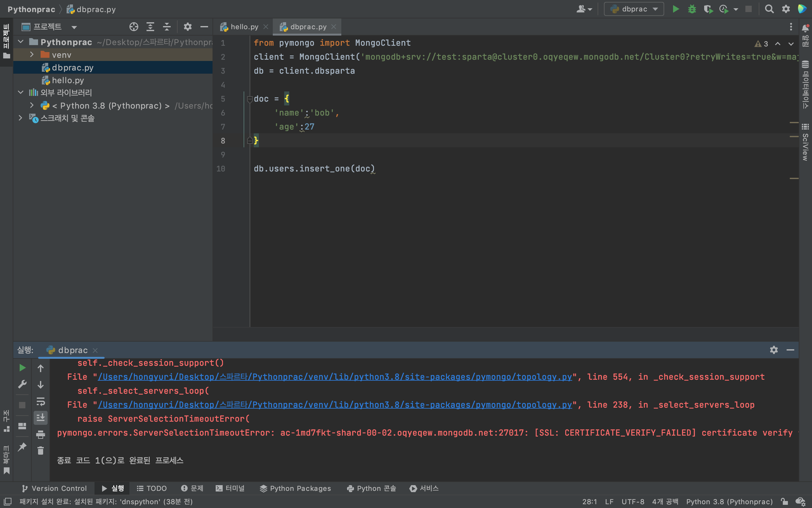Viewport: 812px width, 508px height.
Task: Open the Python Packages tool tab
Action: point(295,488)
